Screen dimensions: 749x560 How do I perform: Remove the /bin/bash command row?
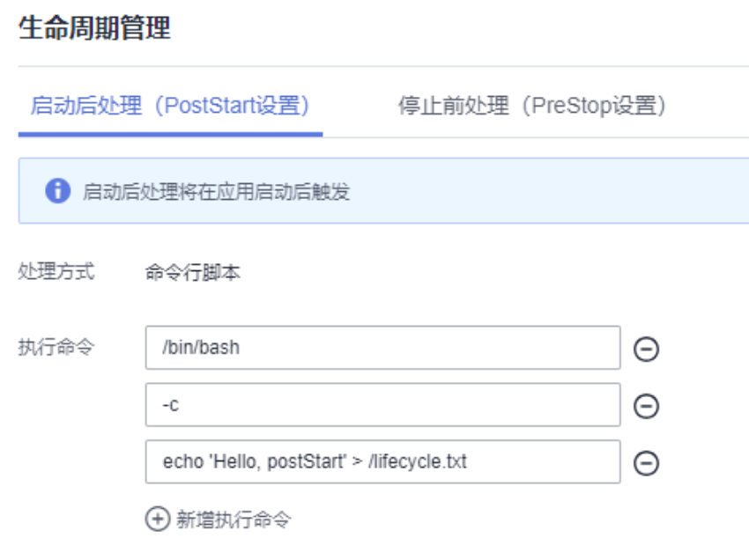(x=646, y=349)
